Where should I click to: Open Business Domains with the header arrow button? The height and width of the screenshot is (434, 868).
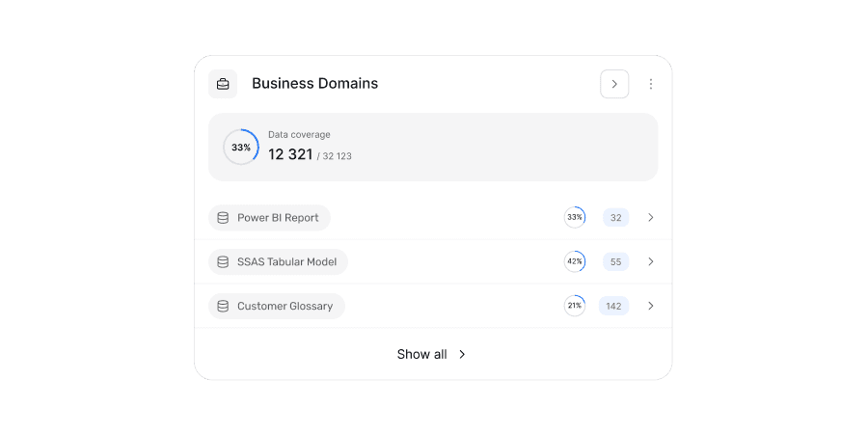pyautogui.click(x=614, y=84)
